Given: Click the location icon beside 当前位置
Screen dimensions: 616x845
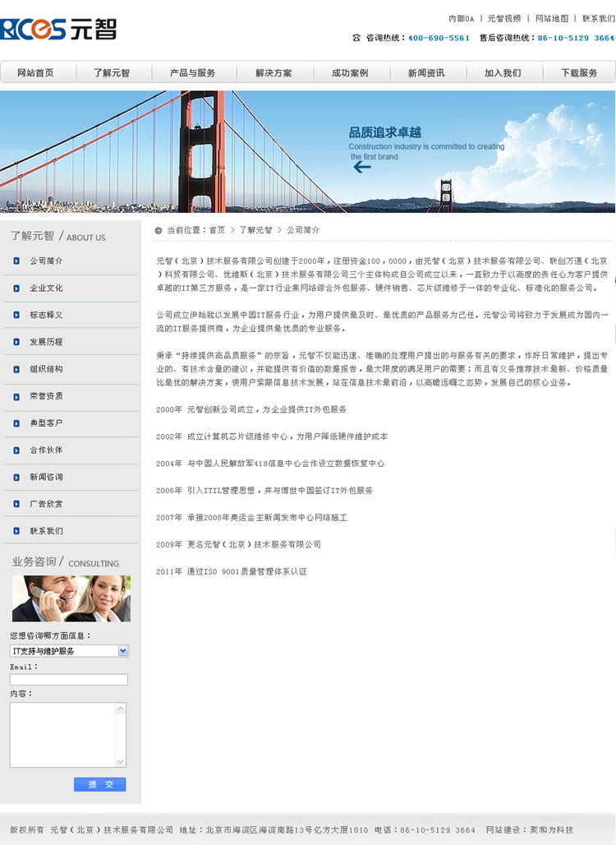Looking at the screenshot, I should [159, 230].
